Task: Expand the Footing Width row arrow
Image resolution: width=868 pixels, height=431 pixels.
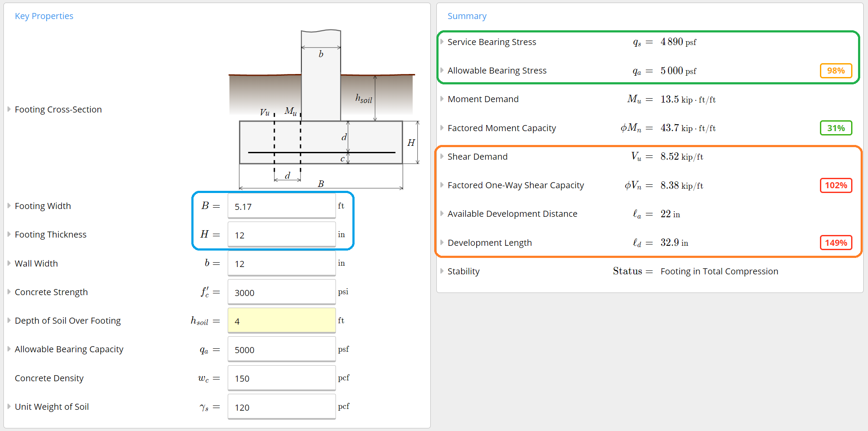Action: (9, 206)
